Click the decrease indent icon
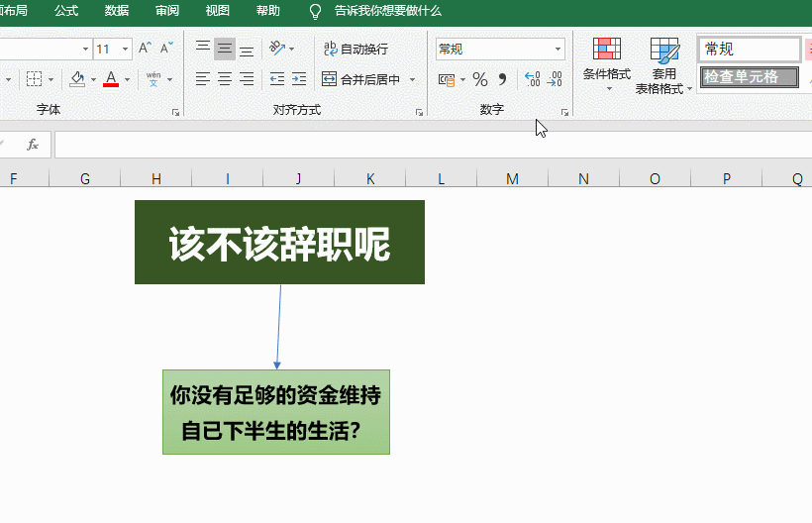Viewport: 812px width, 523px height. coord(277,79)
